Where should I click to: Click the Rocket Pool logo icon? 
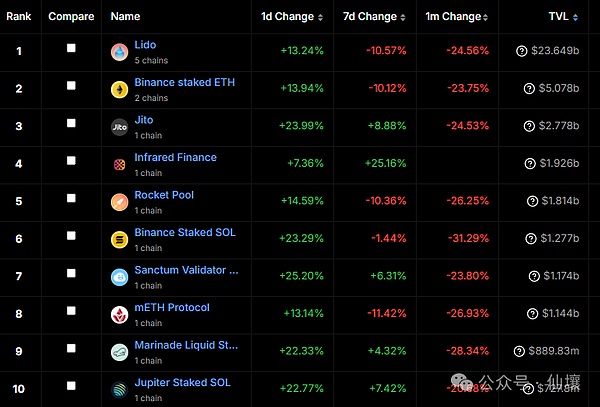119,202
